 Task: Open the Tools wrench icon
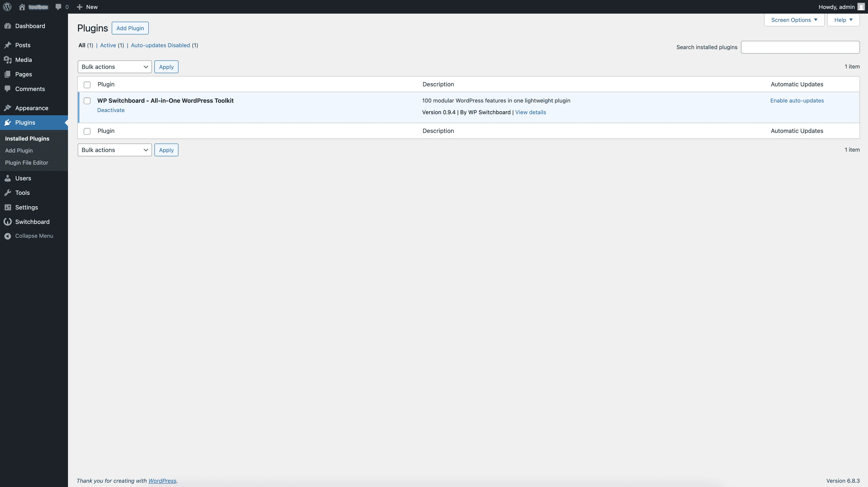point(8,193)
